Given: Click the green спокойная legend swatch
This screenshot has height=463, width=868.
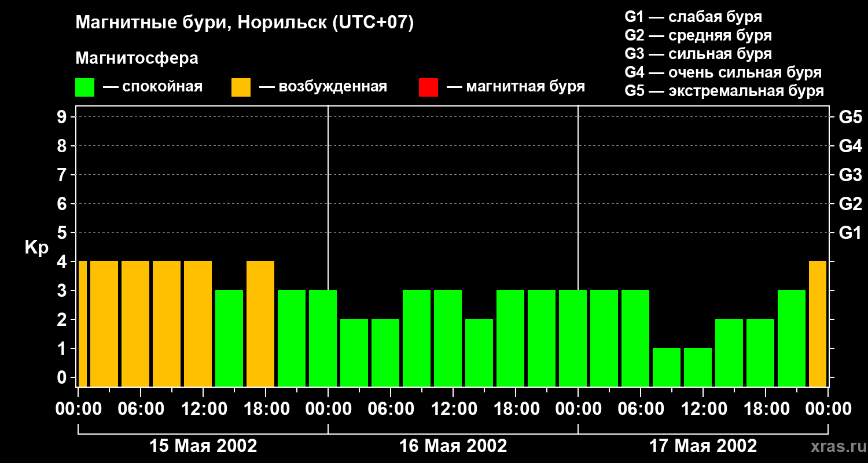Looking at the screenshot, I should tap(84, 87).
